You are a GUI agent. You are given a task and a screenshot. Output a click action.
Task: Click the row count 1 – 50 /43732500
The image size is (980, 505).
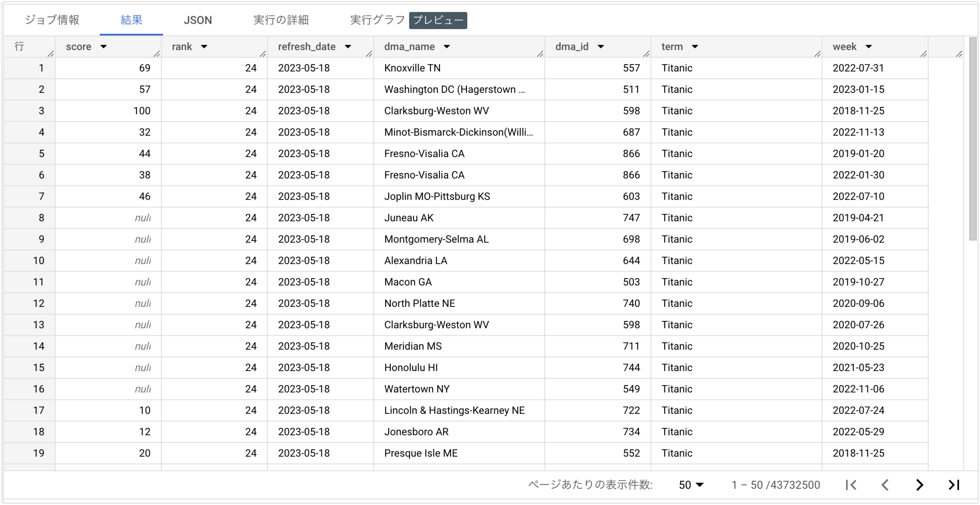click(x=775, y=485)
